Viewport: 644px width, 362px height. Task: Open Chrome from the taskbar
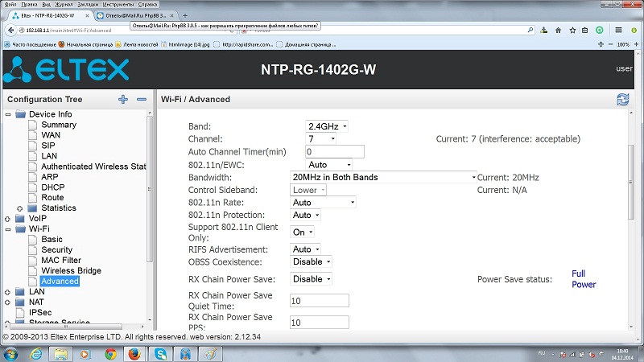pos(110,354)
